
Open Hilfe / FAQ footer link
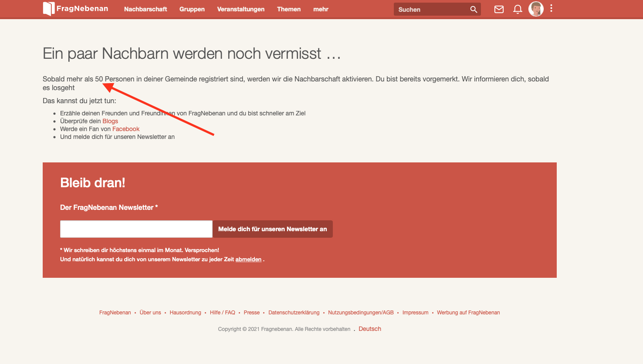pyautogui.click(x=222, y=313)
